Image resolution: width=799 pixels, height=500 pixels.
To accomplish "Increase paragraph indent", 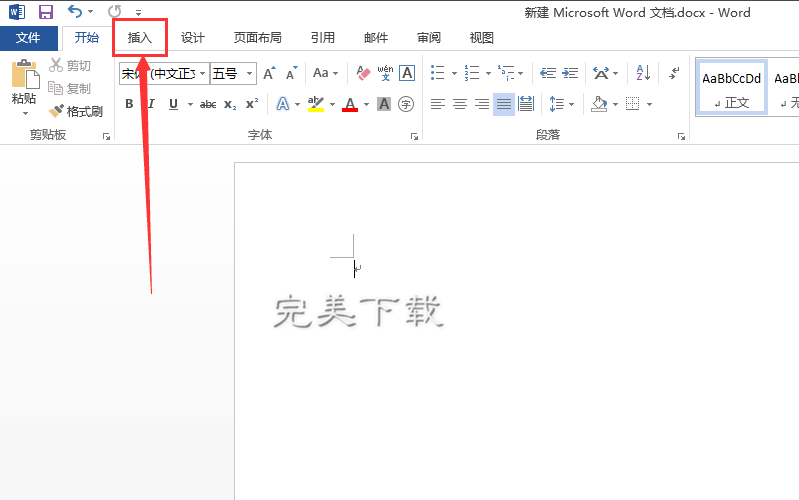I will 570,73.
